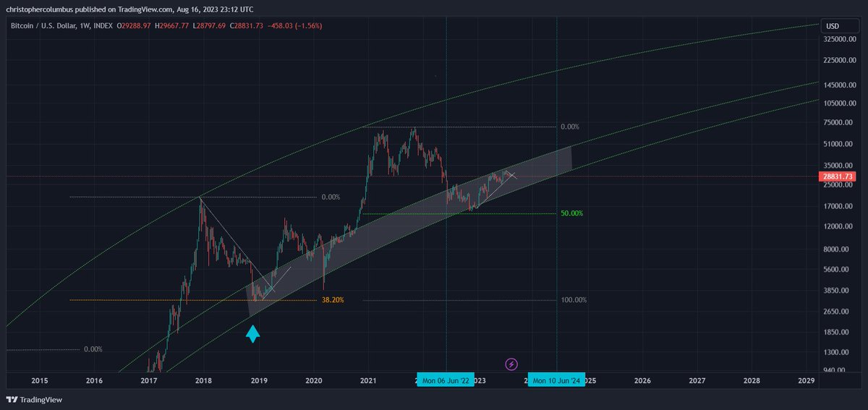Click the 2027 year label on time axis
Image resolution: width=868 pixels, height=410 pixels.
697,380
